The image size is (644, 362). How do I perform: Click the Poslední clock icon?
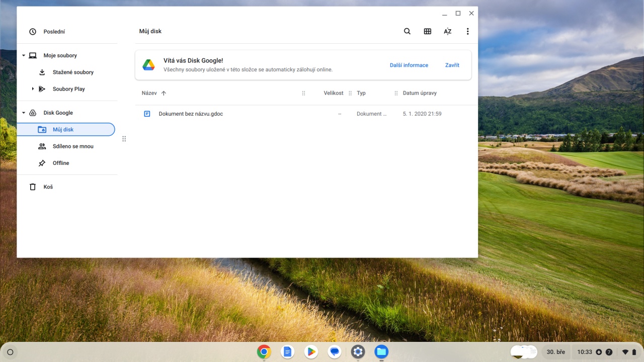[x=33, y=32]
